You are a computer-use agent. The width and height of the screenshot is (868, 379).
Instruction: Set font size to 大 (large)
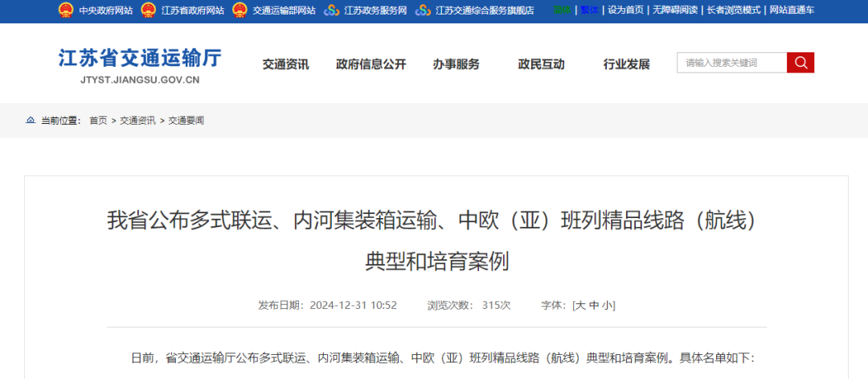580,306
